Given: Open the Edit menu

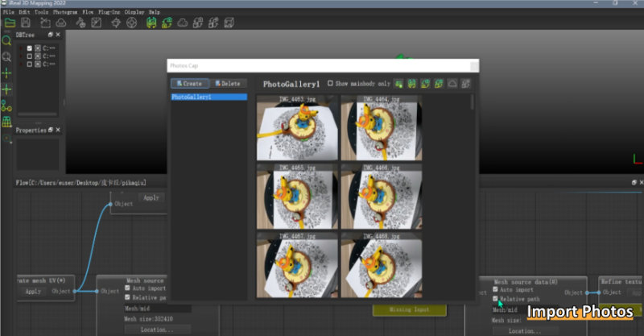Looking at the screenshot, I should coord(24,12).
